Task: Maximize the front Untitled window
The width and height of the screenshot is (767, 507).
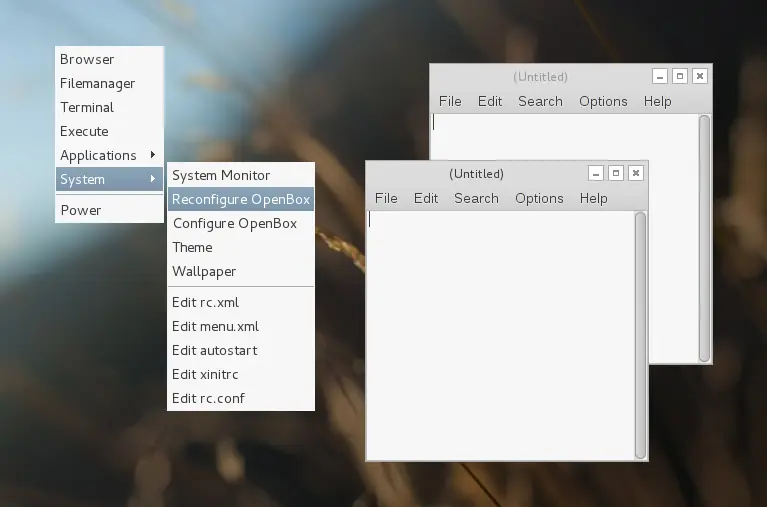Action: (616, 173)
